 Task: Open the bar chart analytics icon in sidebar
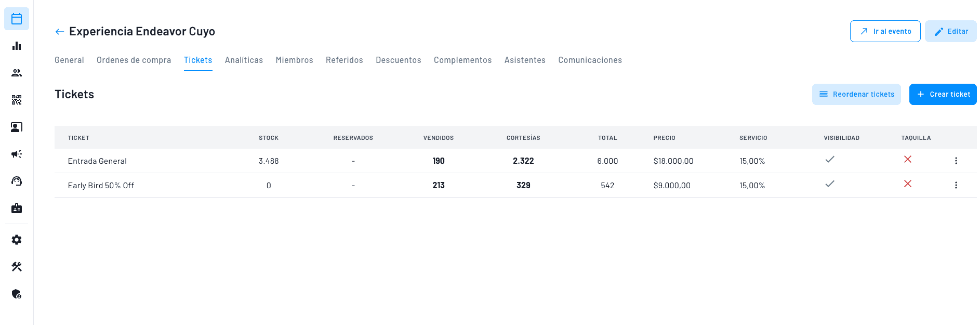(17, 46)
